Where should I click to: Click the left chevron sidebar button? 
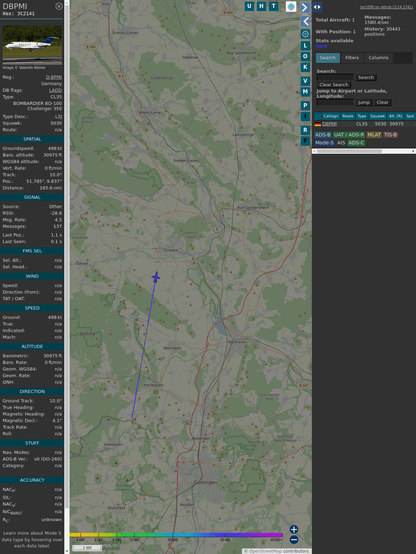click(x=305, y=22)
